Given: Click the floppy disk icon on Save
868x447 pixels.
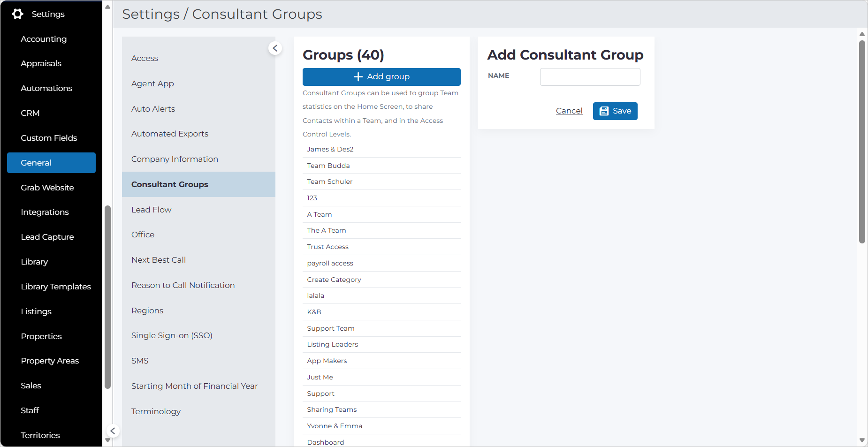Looking at the screenshot, I should (x=604, y=111).
